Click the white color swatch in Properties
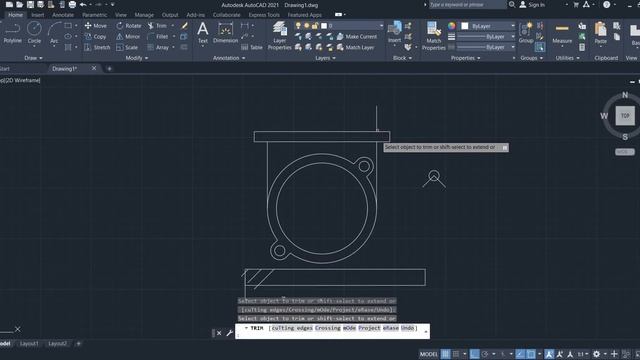Screen dimensions: 640x360 [464, 26]
